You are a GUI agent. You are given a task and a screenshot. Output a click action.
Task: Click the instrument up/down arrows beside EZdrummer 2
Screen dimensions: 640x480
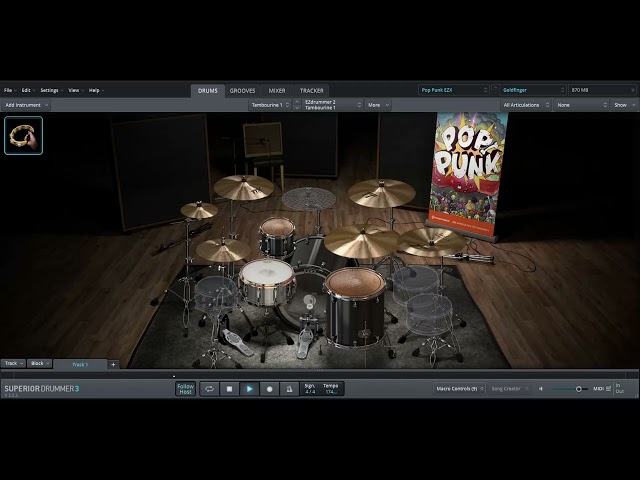(297, 105)
